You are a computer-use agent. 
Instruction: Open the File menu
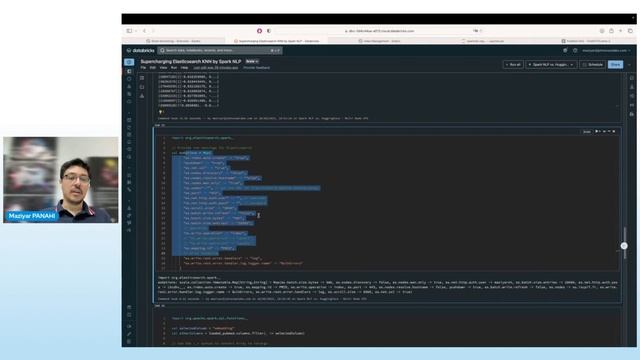[x=143, y=68]
